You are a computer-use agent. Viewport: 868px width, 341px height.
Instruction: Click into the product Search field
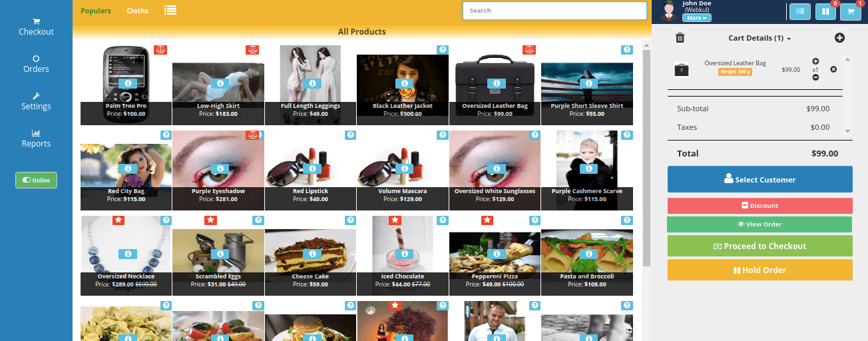554,11
